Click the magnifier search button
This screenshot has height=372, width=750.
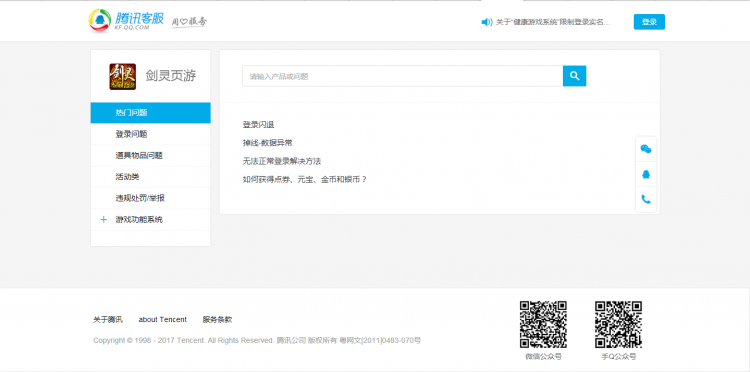(x=574, y=76)
